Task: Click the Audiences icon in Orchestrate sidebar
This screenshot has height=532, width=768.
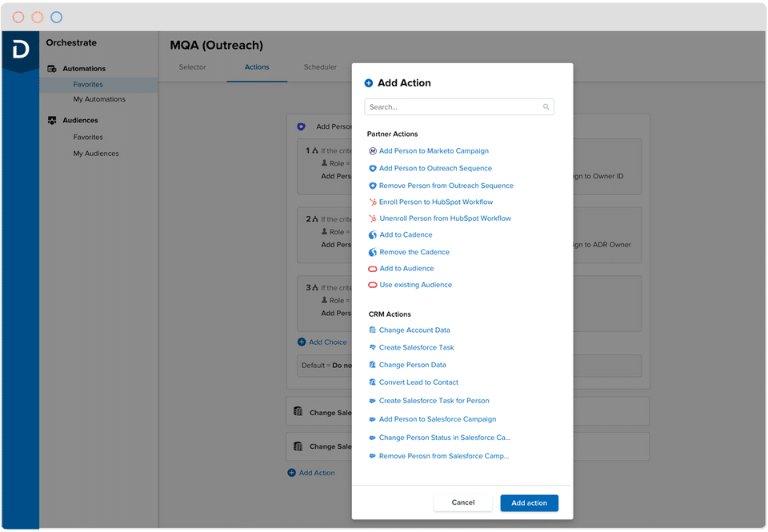Action: 52,120
